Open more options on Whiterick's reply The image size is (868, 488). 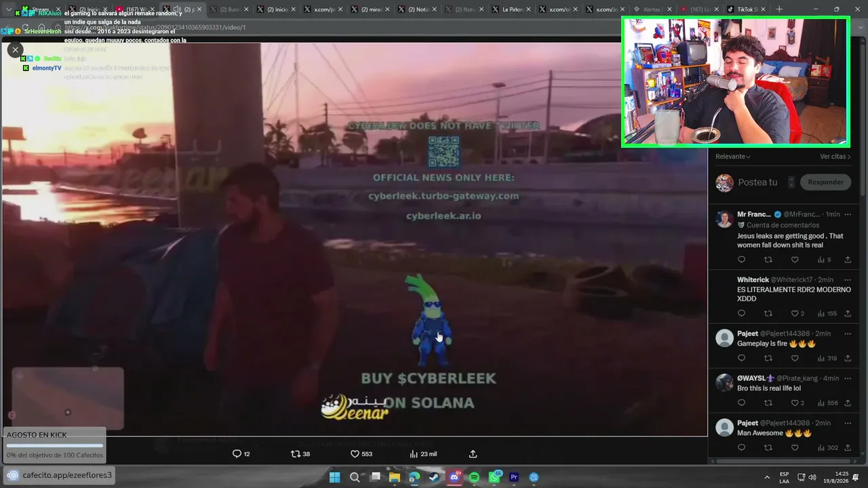pos(848,279)
